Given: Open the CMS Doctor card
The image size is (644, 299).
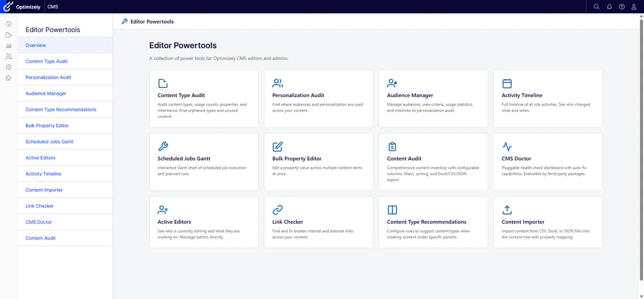Looking at the screenshot, I should click(x=547, y=162).
